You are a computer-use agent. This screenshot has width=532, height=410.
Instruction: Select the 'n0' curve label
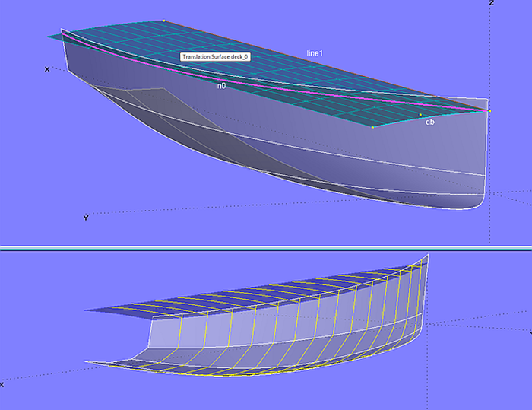[221, 87]
